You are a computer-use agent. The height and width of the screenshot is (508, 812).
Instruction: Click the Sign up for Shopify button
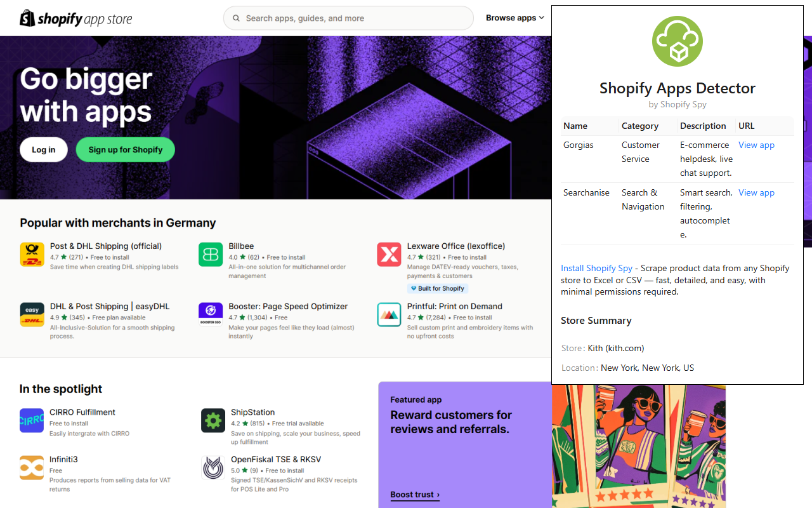(x=125, y=149)
